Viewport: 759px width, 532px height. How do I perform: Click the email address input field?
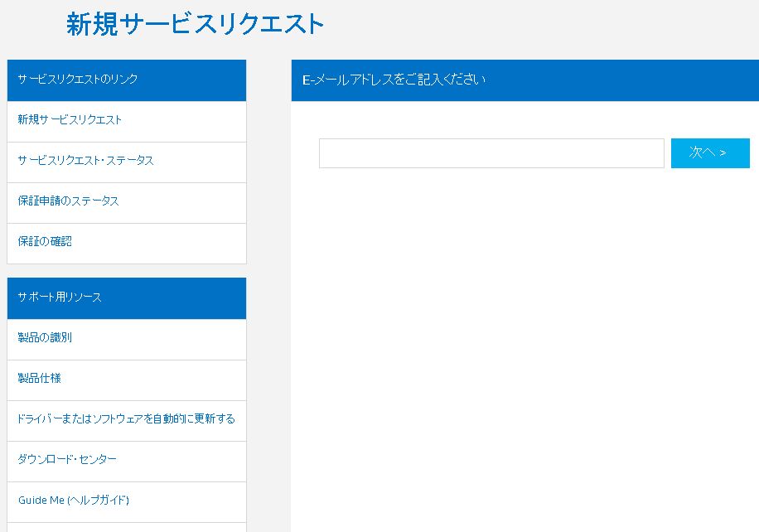coord(491,153)
